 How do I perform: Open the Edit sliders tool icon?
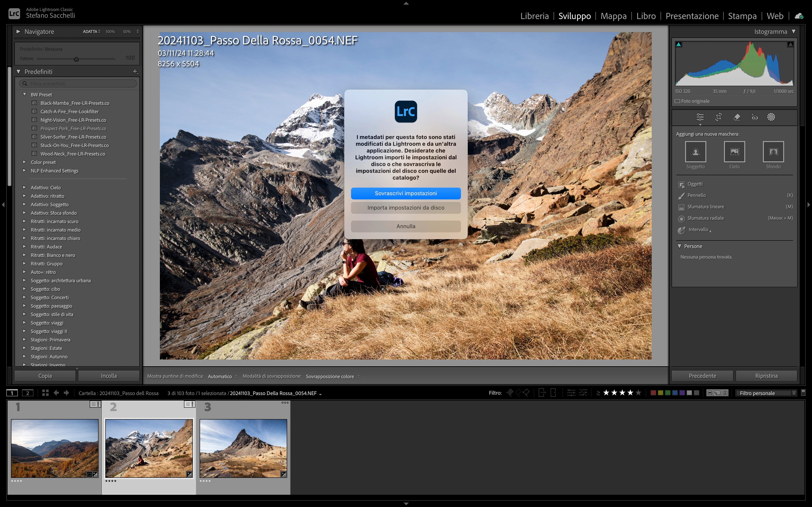point(700,117)
